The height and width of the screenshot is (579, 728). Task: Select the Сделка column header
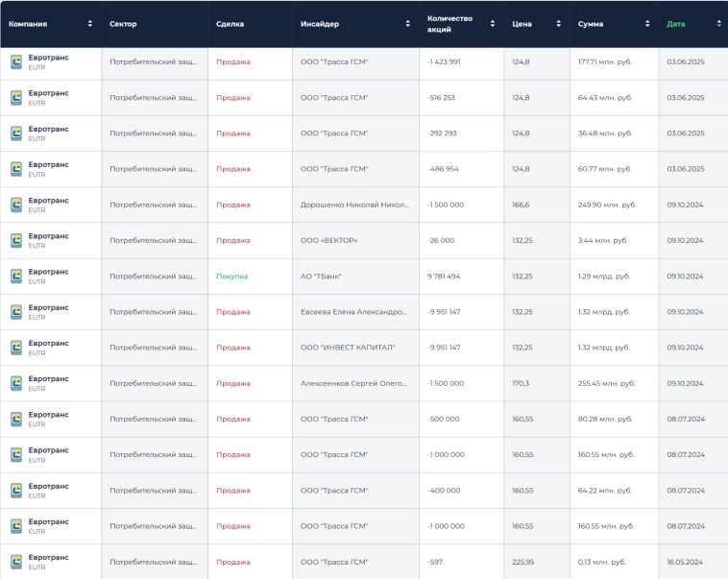(x=230, y=24)
